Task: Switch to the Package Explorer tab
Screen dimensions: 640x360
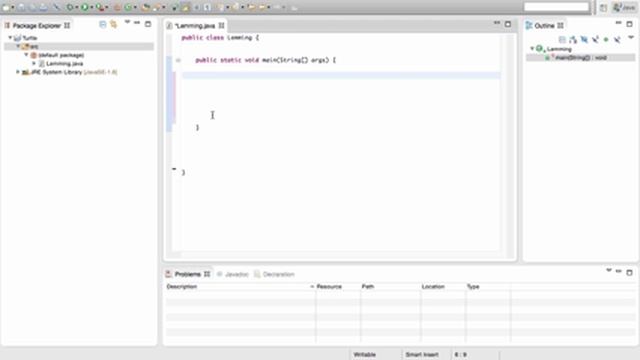Action: point(37,25)
